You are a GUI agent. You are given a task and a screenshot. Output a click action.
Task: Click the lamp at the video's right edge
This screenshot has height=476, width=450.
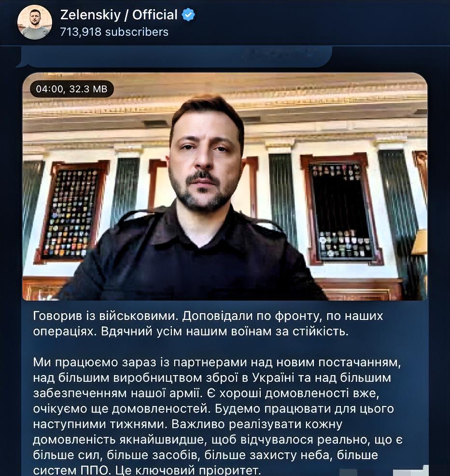point(420,243)
